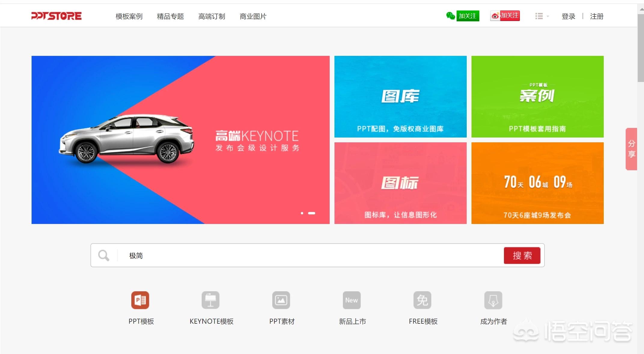Click the 登录 login link
The width and height of the screenshot is (644, 354).
click(x=569, y=17)
